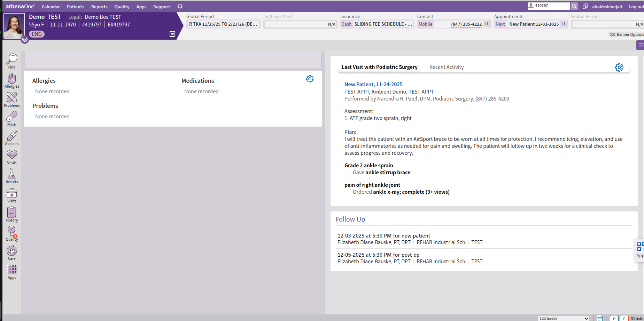Open Visits section from sidebar

[x=12, y=195]
